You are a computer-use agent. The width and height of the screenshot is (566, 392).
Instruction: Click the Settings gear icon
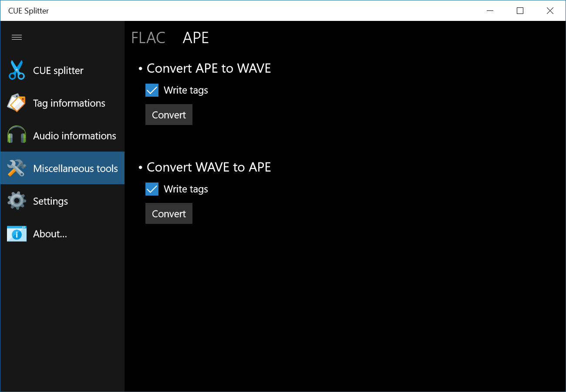pos(17,201)
